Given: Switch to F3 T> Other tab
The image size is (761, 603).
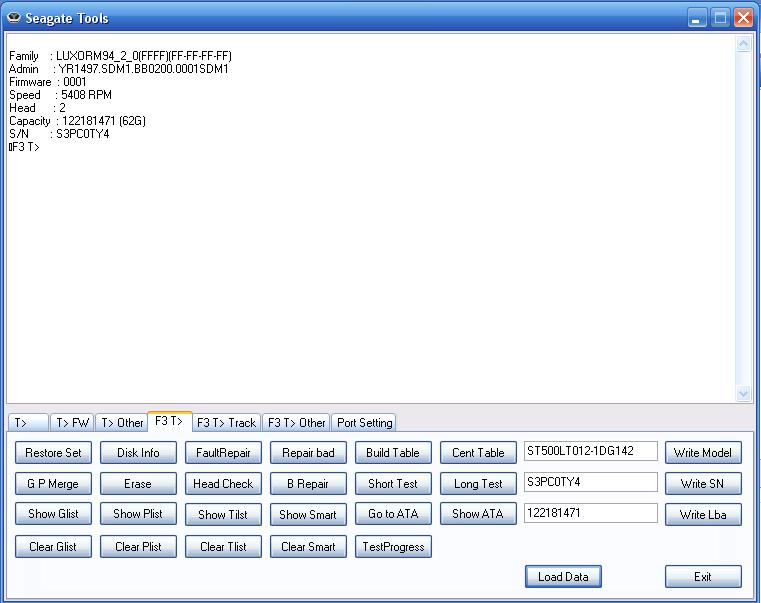Looking at the screenshot, I should pyautogui.click(x=297, y=422).
